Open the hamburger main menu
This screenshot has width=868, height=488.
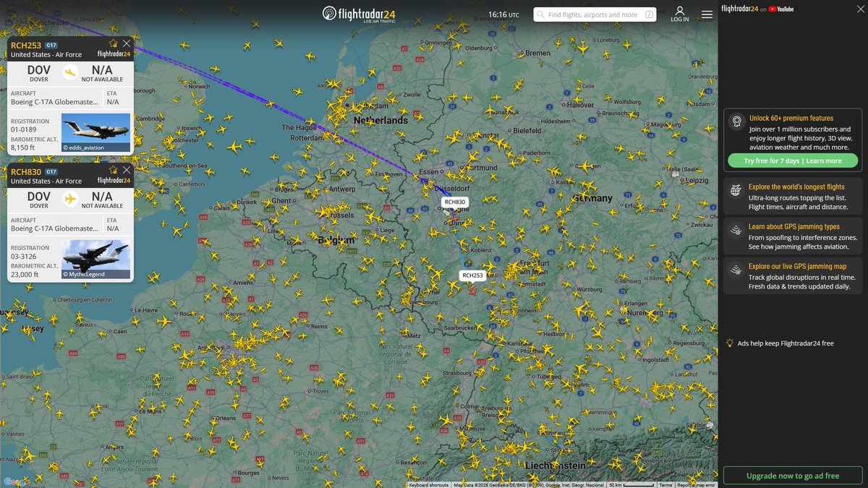coord(707,14)
